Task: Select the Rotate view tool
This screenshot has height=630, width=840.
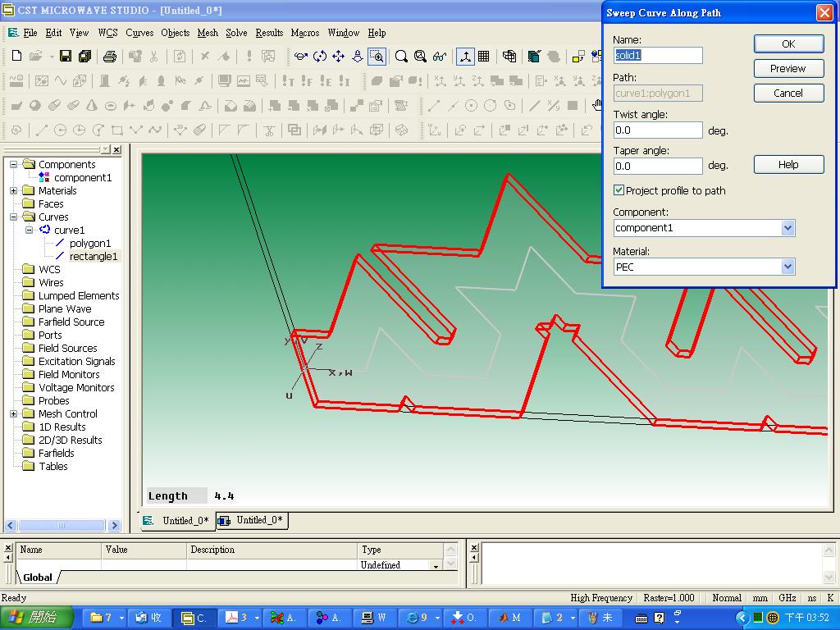Action: [x=300, y=57]
